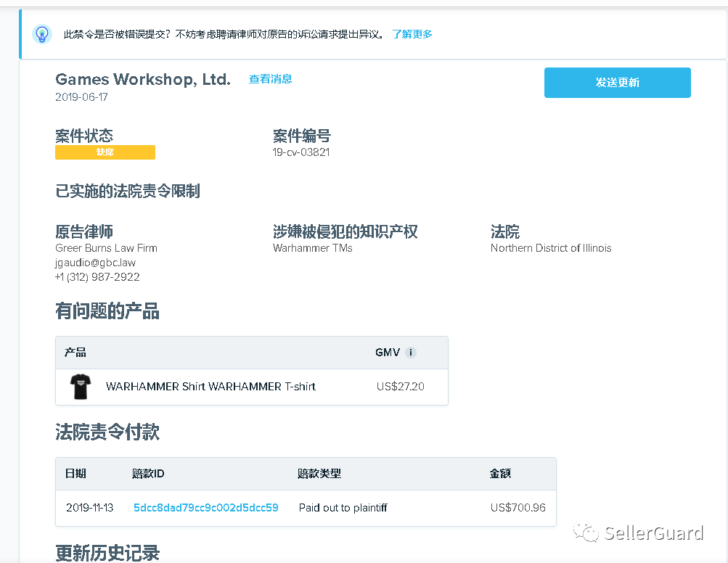The width and height of the screenshot is (728, 563).
Task: Click the black t-shirt product thumbnail
Action: 80,387
